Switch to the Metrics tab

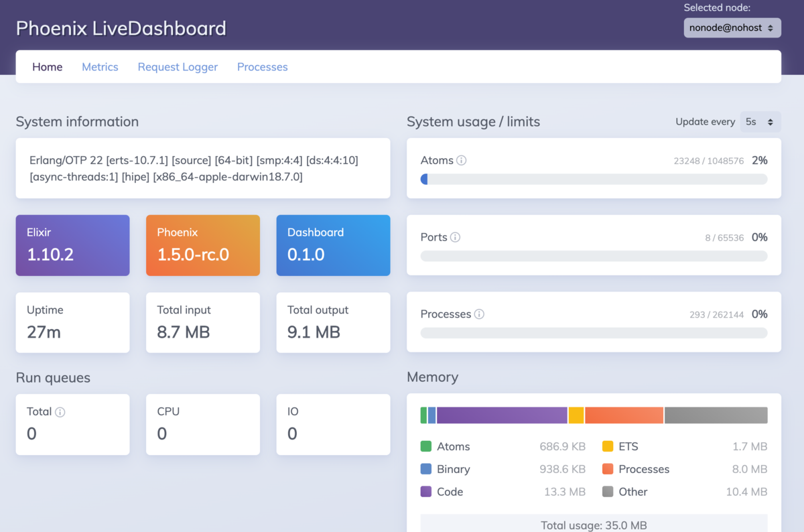click(100, 67)
